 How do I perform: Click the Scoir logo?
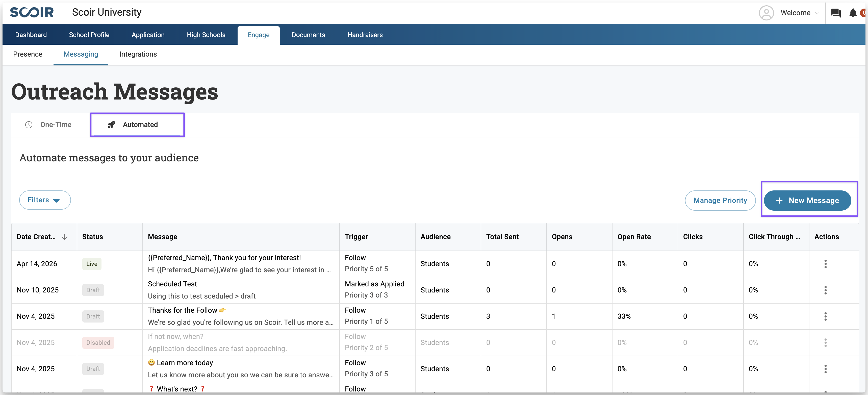pyautogui.click(x=32, y=12)
